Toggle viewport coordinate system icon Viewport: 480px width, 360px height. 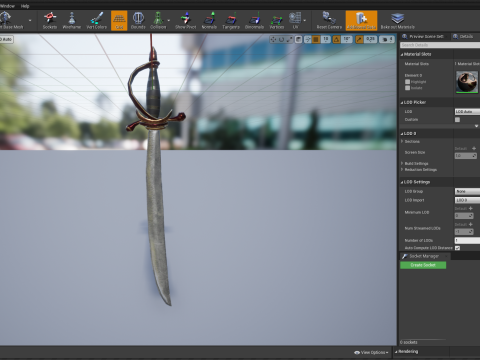(x=299, y=39)
